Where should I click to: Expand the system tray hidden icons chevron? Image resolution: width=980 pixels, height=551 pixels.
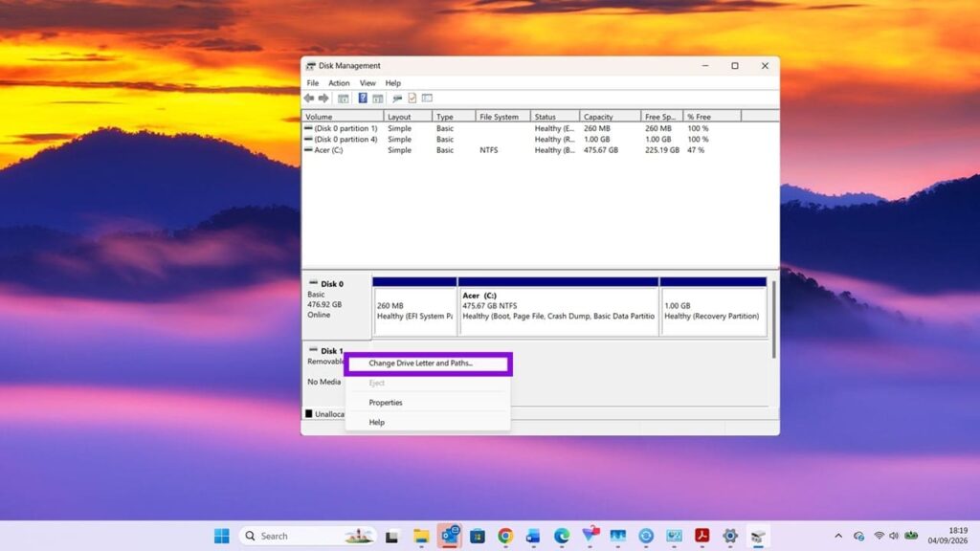point(838,536)
